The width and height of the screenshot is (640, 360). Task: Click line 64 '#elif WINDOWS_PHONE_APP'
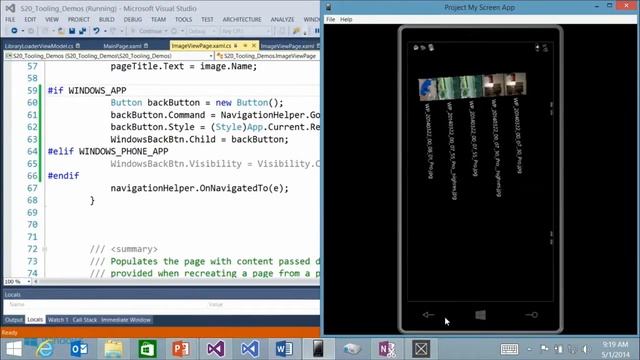pyautogui.click(x=108, y=151)
